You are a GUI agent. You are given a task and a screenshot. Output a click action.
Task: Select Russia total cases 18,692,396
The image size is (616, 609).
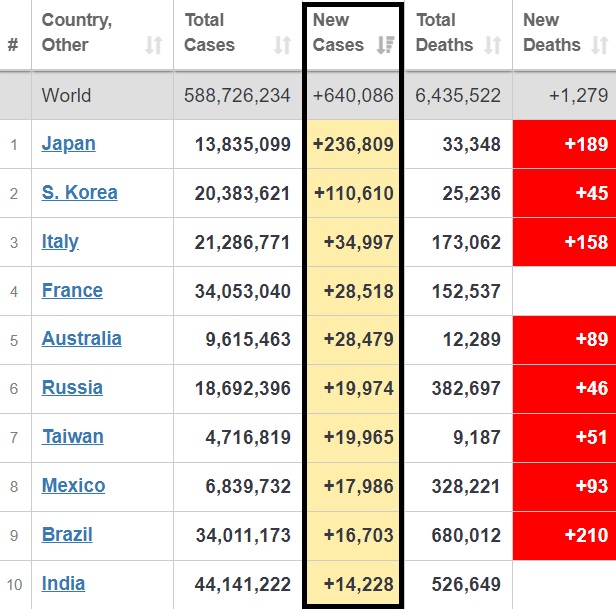[x=243, y=388]
